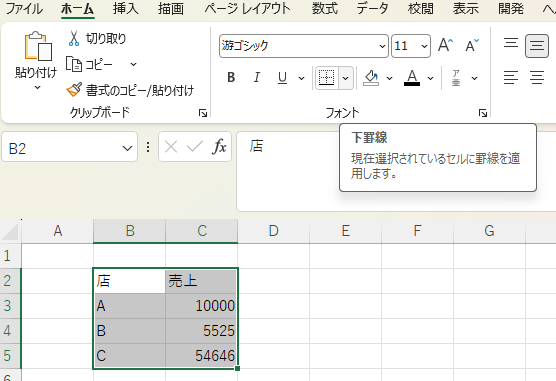Click the Copy (コピー) button
Viewport: 556px width, 381px height.
89,65
